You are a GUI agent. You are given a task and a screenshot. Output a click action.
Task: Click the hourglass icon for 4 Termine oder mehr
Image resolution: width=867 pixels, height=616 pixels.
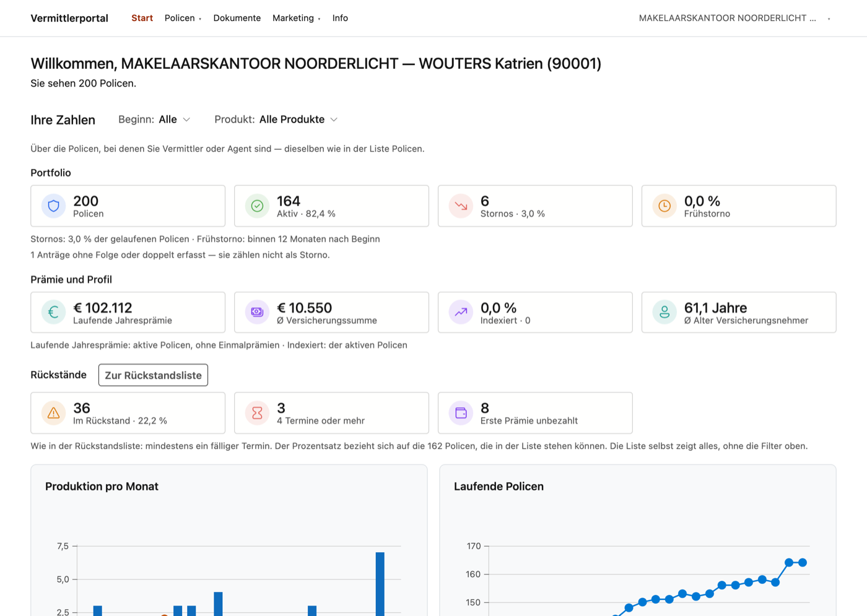(x=258, y=413)
